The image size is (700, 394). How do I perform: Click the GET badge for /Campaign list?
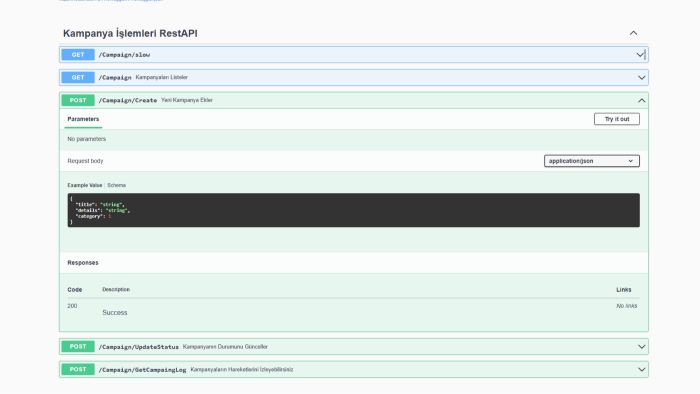78,78
